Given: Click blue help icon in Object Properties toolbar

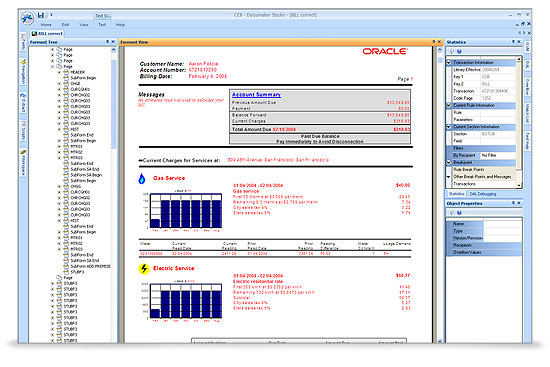Looking at the screenshot, I should [x=459, y=213].
